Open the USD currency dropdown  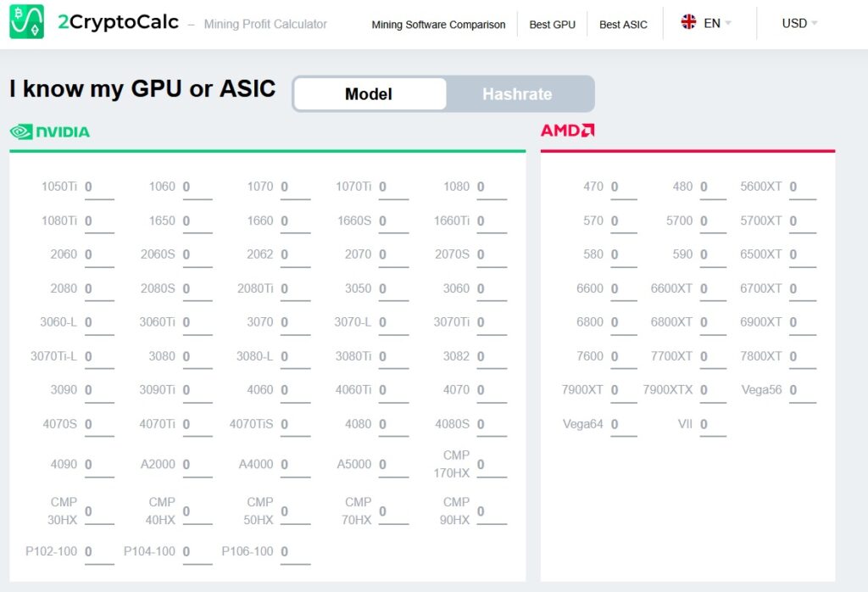[799, 23]
